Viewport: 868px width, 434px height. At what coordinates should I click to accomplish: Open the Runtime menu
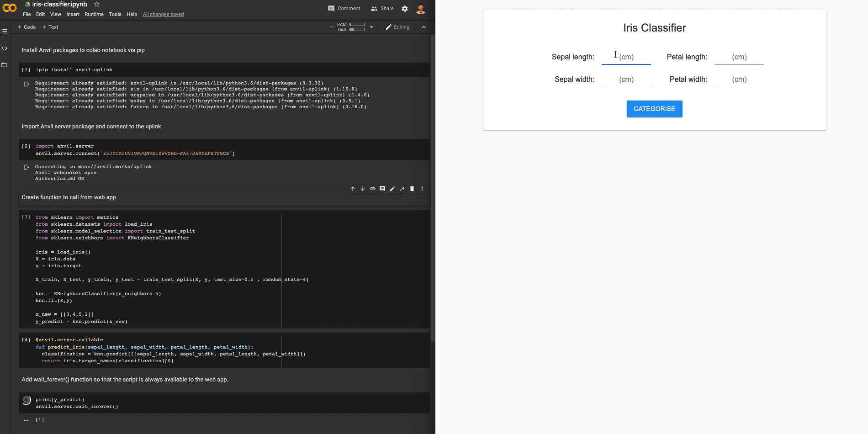[x=94, y=14]
